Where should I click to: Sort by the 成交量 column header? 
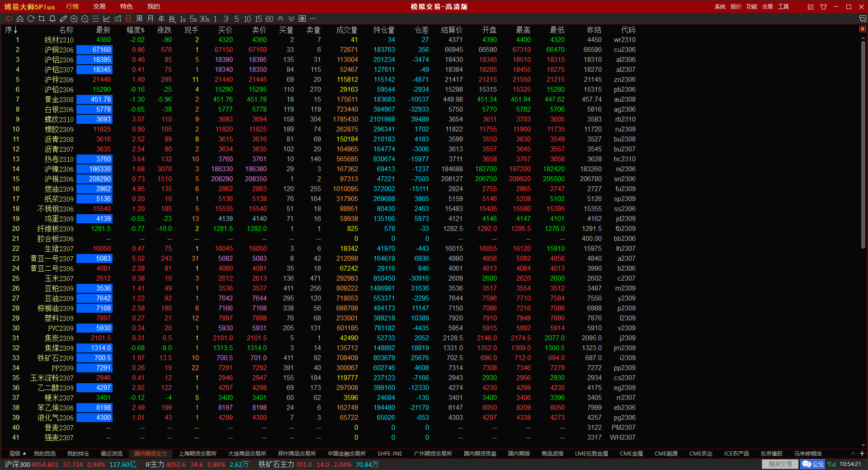click(347, 30)
